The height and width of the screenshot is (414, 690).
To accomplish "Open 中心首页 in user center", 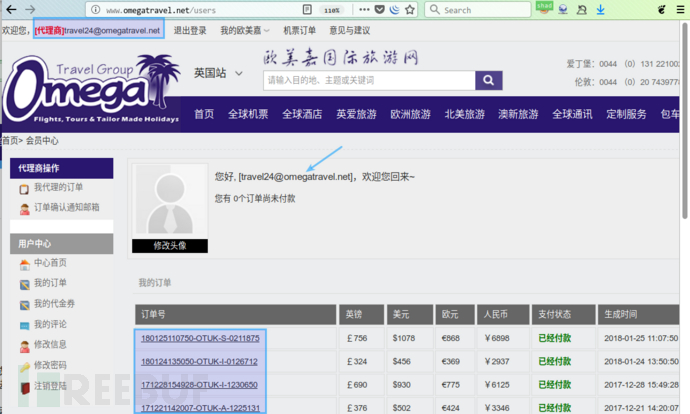I will [51, 263].
